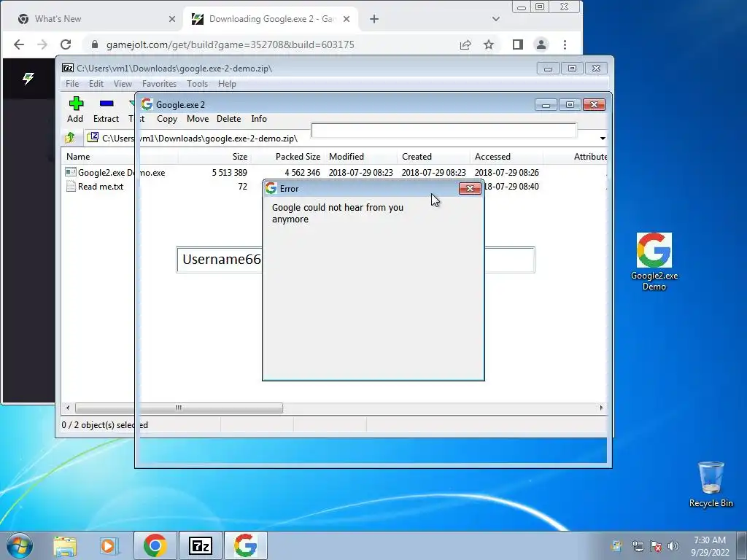Click the Up folder icon in 7-Zip
This screenshot has height=560, width=747.
(x=70, y=138)
